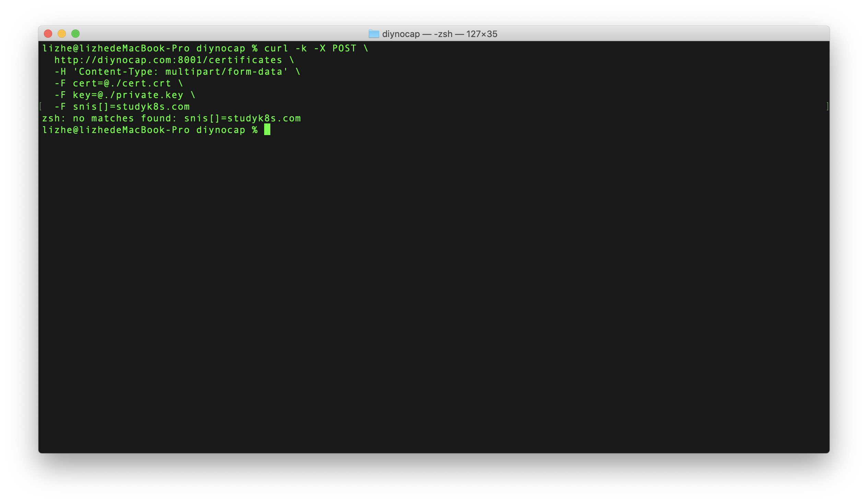868x504 pixels.
Task: Minimize the terminal with yellow button
Action: click(x=62, y=34)
